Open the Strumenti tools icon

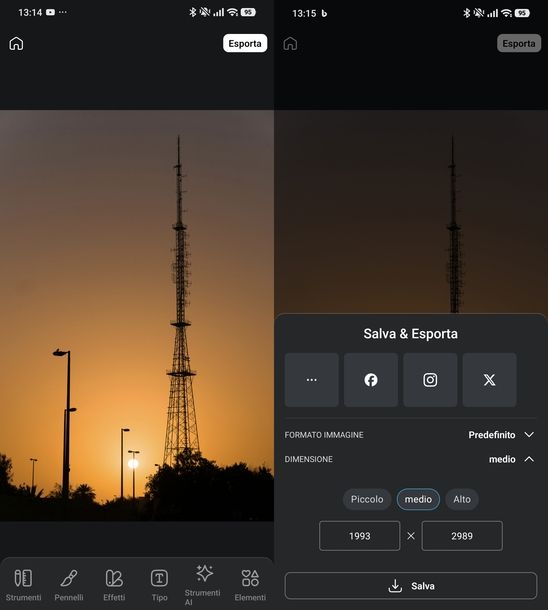coord(23,578)
